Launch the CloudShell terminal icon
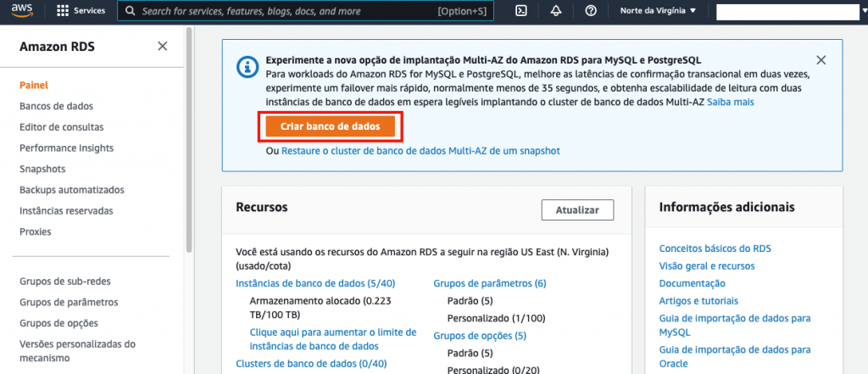 click(x=521, y=11)
